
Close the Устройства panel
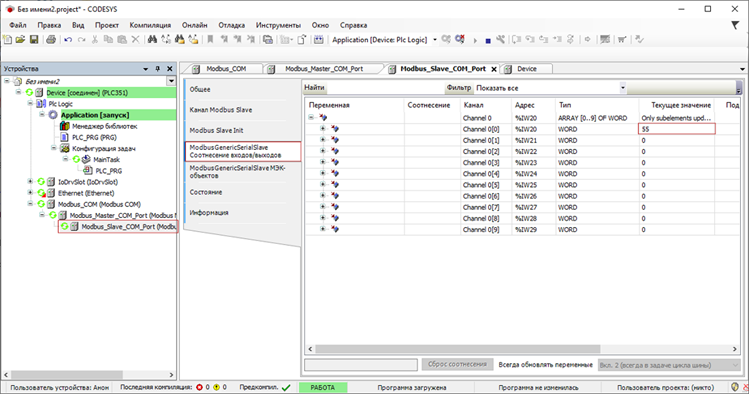tap(170, 69)
